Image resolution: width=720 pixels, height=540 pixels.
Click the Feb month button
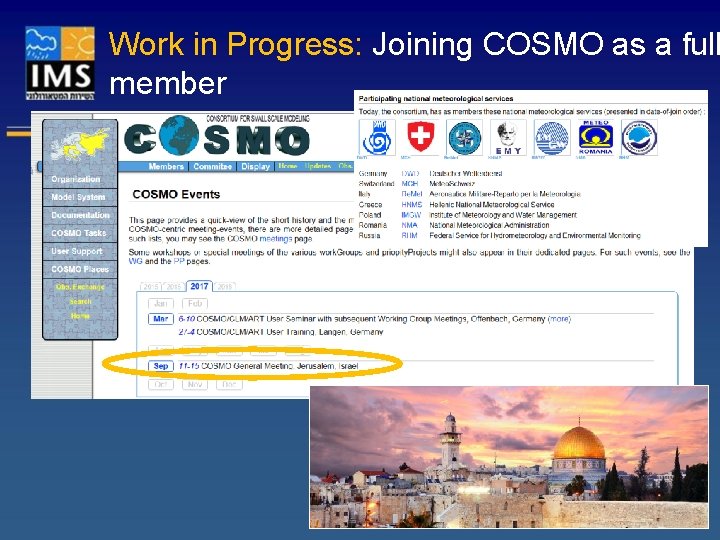pos(195,304)
